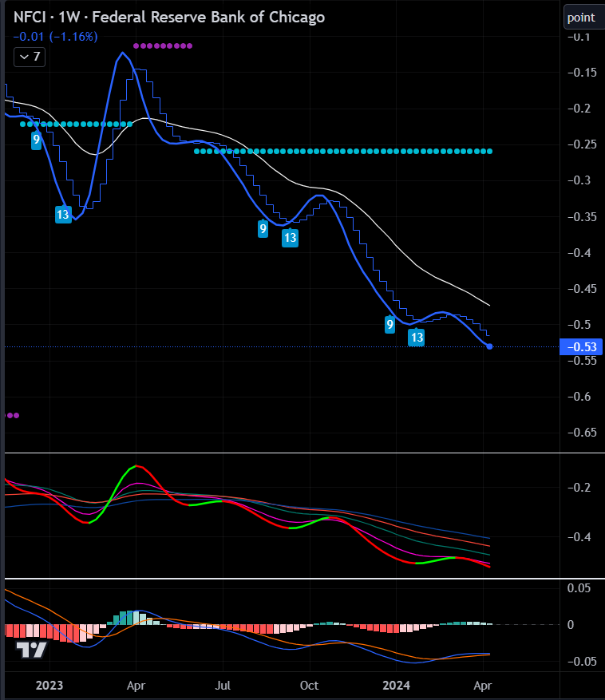Image resolution: width=605 pixels, height=700 pixels.
Task: Click the teal histogram bars near April 2023
Action: (x=128, y=618)
